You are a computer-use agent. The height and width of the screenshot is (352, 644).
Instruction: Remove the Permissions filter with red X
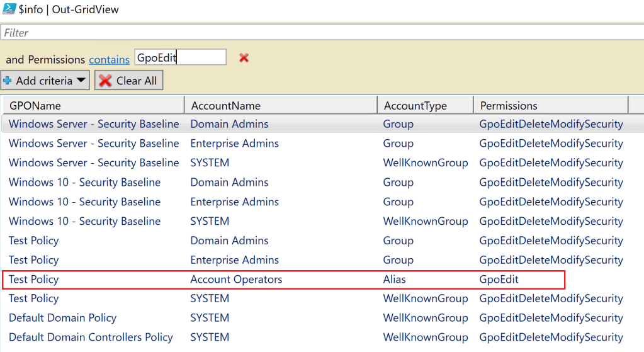(244, 58)
